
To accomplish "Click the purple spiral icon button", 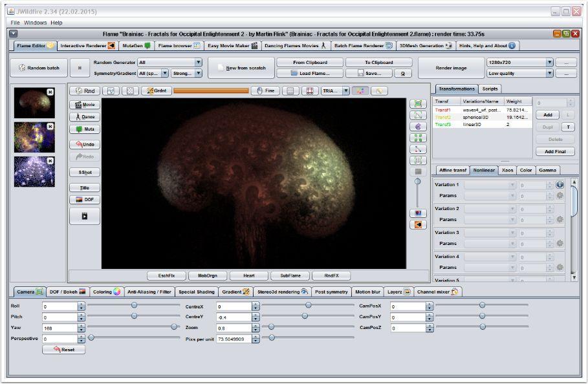I will click(x=418, y=127).
